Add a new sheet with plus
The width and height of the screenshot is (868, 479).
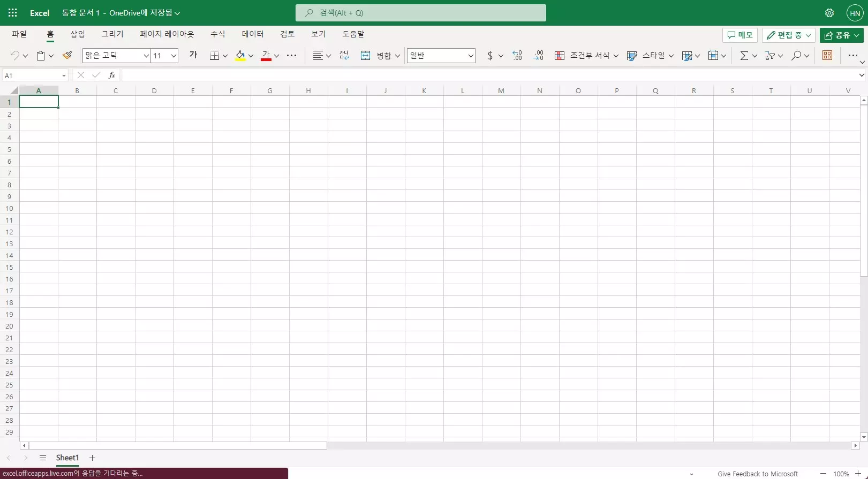(92, 458)
